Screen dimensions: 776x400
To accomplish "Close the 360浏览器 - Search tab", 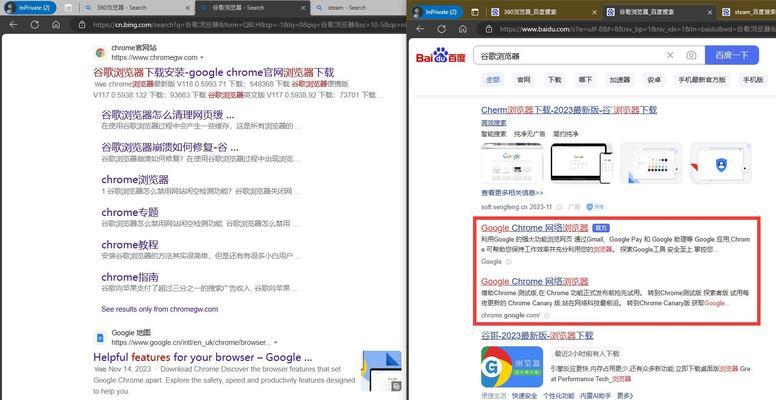I will 188,8.
